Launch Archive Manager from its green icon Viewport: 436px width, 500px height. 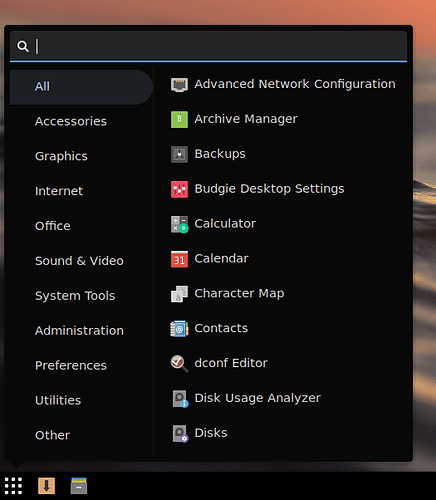point(179,119)
